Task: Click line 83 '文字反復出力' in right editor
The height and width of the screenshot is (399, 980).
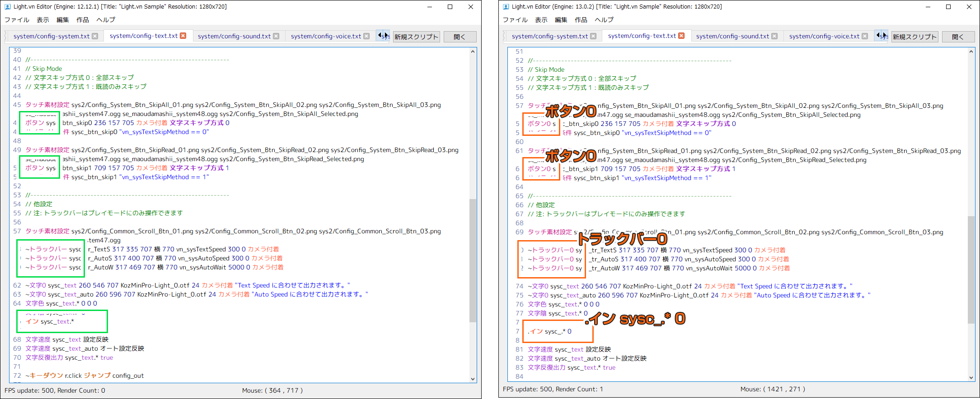Action: [x=547, y=367]
